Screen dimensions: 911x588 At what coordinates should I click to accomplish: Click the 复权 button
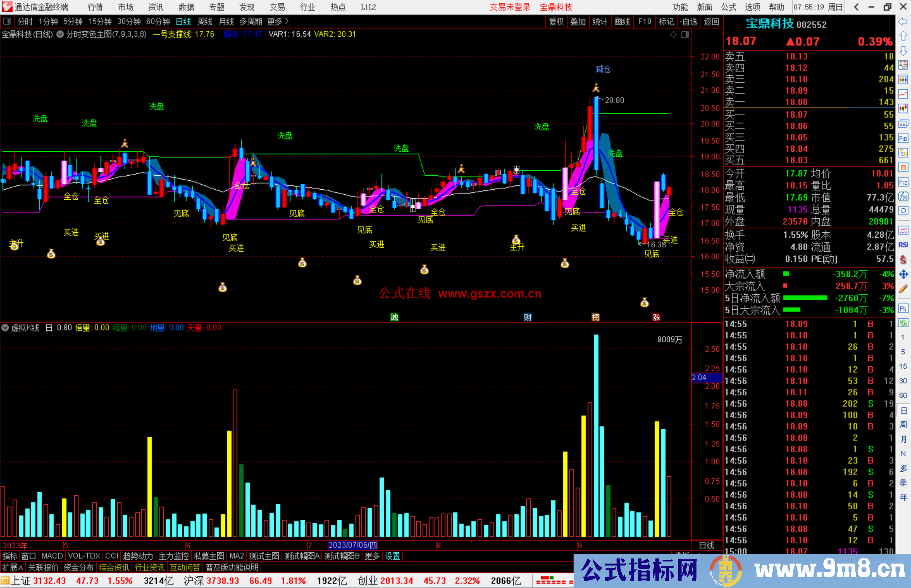[x=556, y=21]
